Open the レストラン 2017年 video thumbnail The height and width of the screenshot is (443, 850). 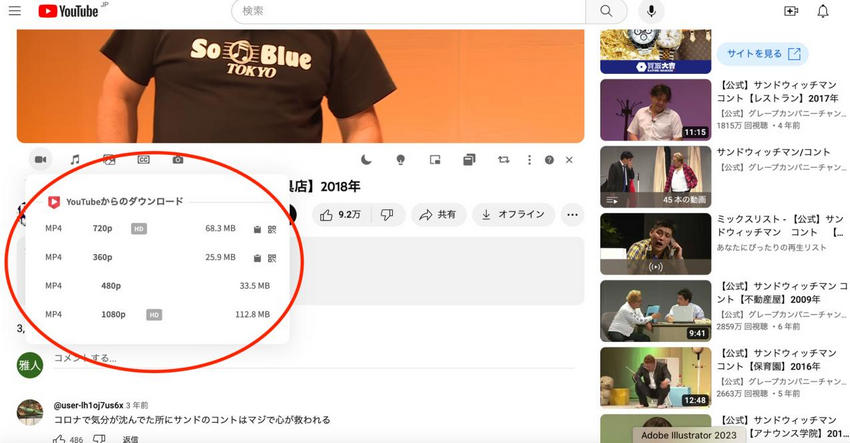[655, 110]
